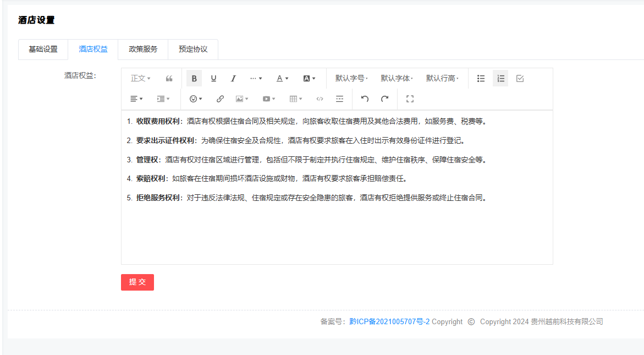Open the 默认字号 font size dropdown
644x355 pixels.
[351, 79]
